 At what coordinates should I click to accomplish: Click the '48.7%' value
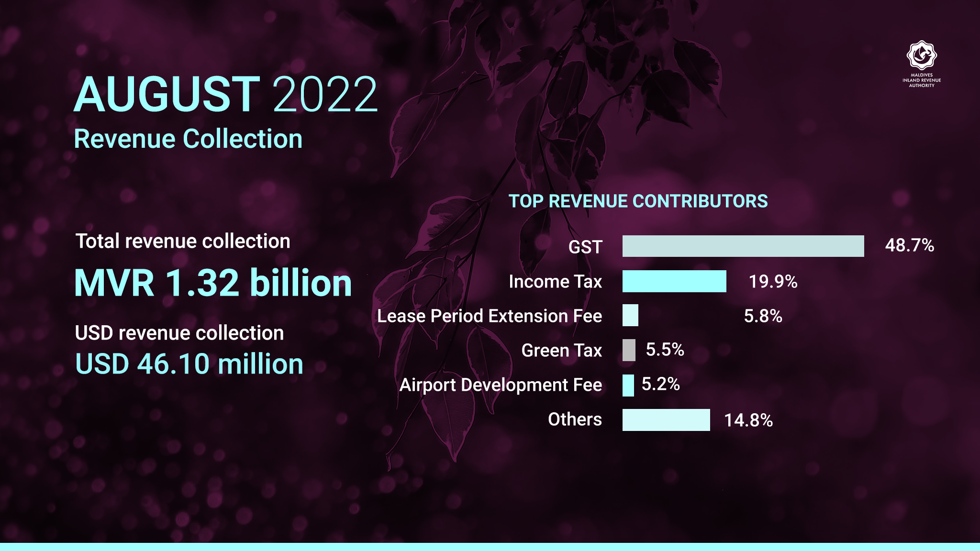(909, 245)
